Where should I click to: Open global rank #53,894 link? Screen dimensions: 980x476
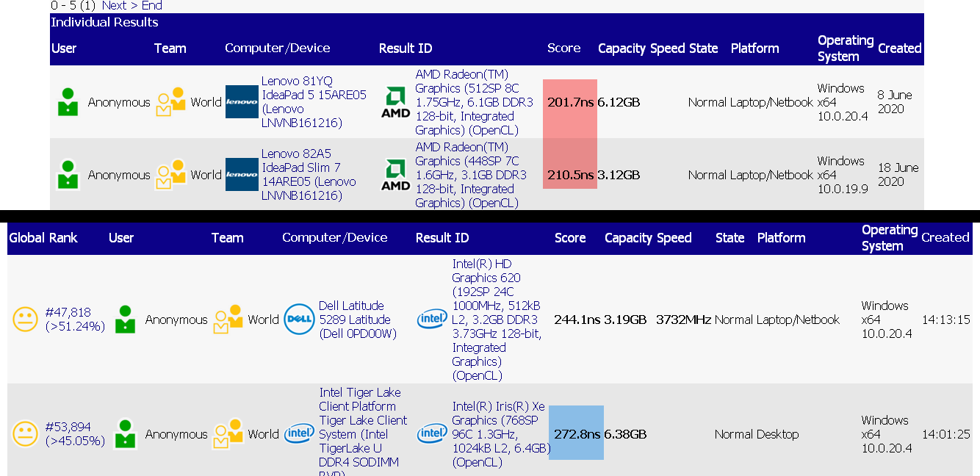(68, 427)
